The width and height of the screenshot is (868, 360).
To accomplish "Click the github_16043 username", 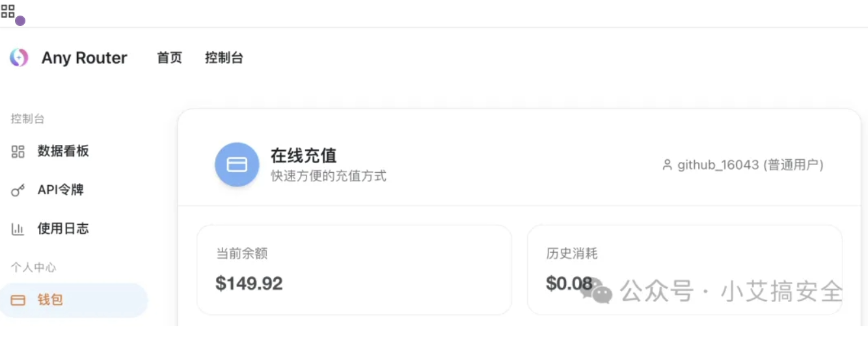I will [718, 165].
